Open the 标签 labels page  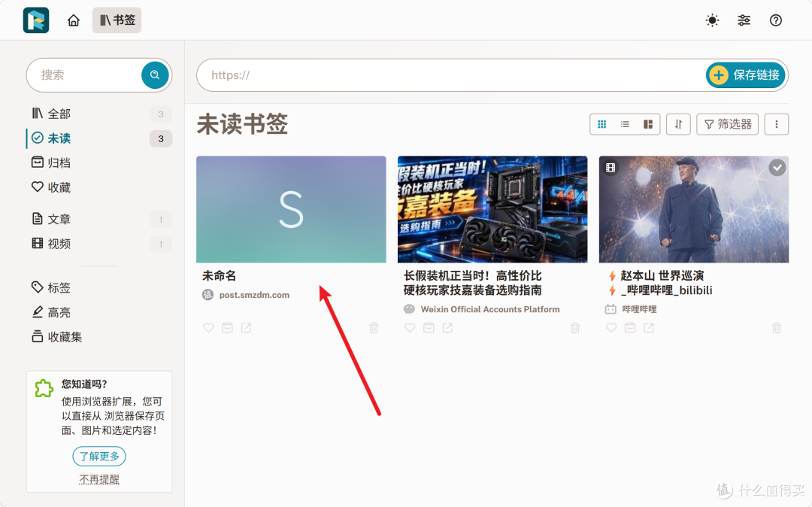99,287
